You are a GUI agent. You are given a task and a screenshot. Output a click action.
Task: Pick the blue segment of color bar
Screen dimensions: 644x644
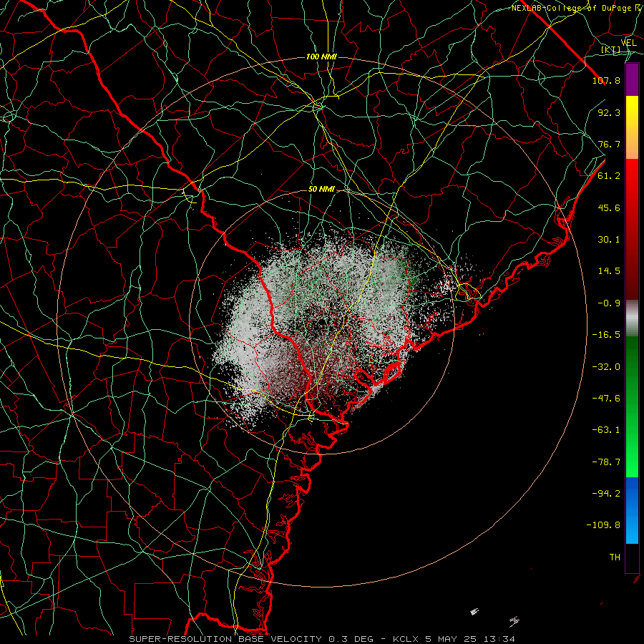[x=632, y=510]
